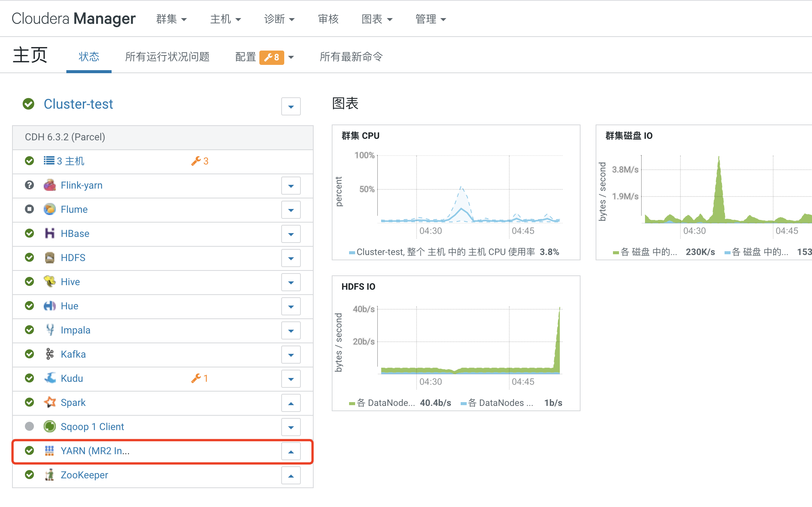Click the 群集 CPU legend color swatch
This screenshot has width=812, height=507.
[x=352, y=252]
